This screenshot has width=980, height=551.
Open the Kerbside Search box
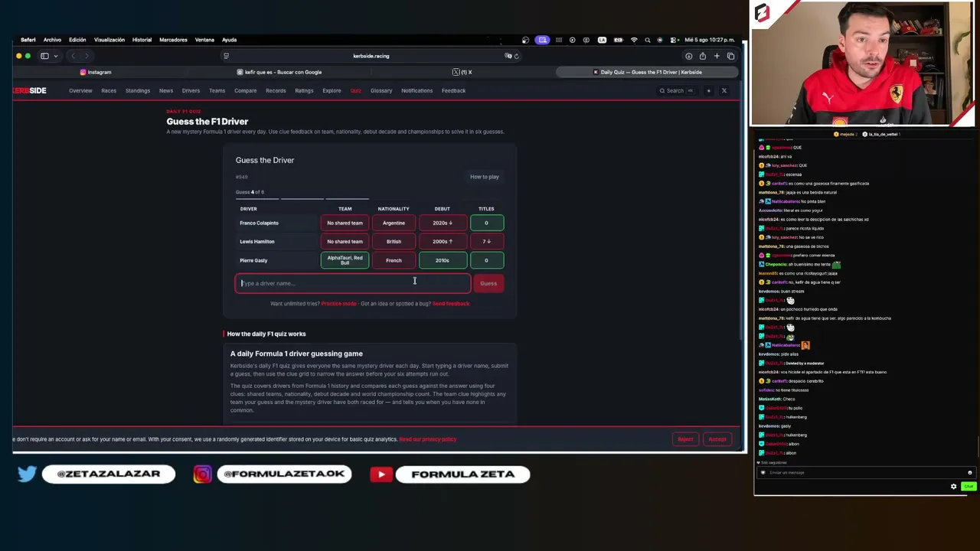[677, 91]
